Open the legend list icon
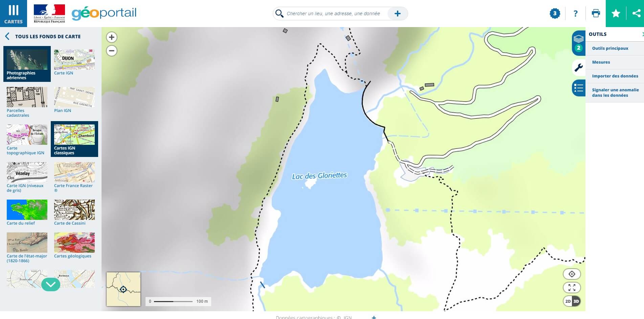644x319 pixels. click(578, 88)
